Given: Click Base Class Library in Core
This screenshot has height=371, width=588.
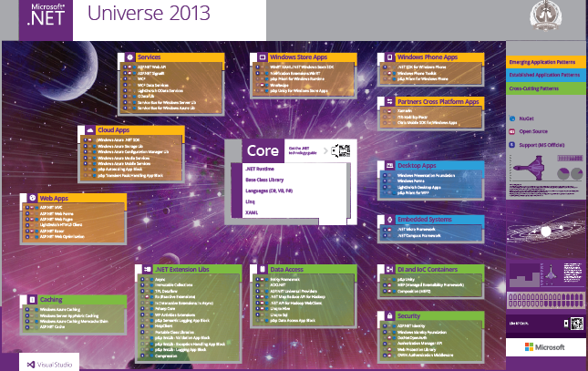Looking at the screenshot, I should (x=264, y=180).
